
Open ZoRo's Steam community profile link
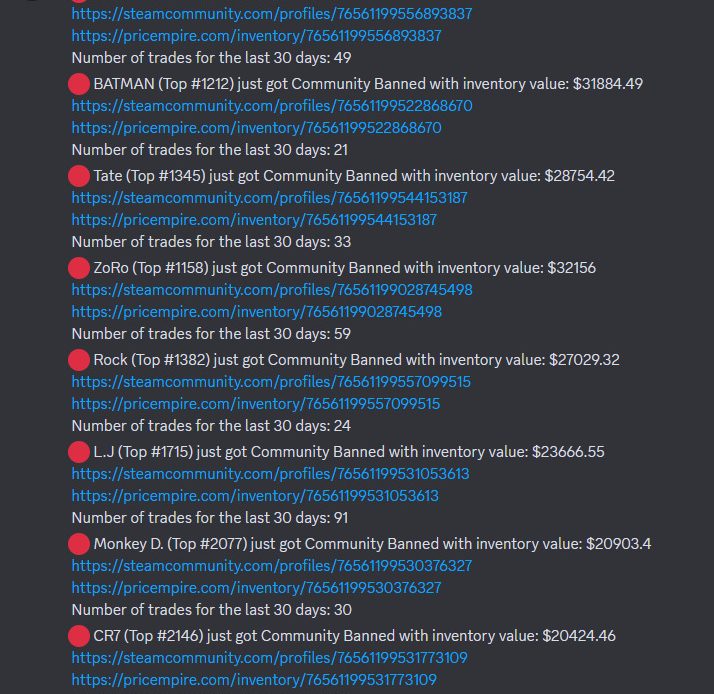(x=272, y=290)
